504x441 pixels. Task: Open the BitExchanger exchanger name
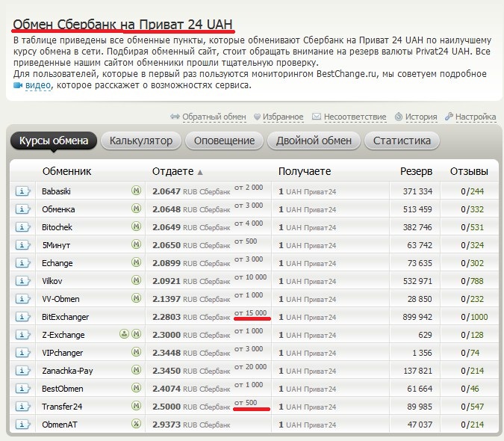[65, 317]
